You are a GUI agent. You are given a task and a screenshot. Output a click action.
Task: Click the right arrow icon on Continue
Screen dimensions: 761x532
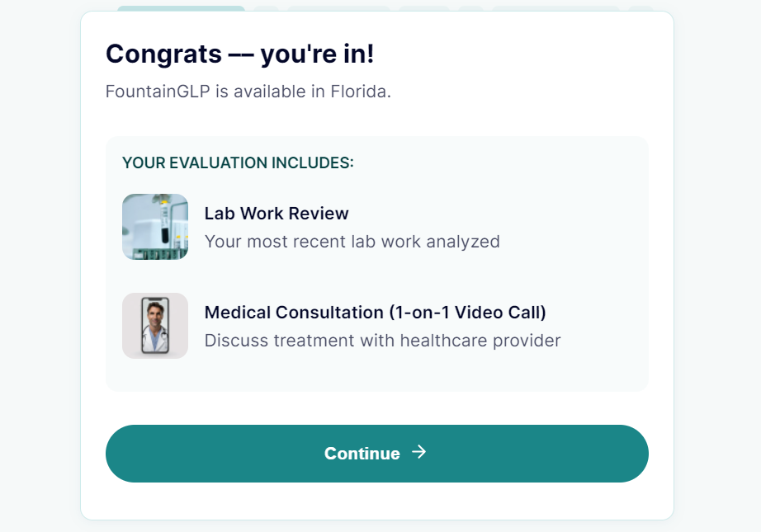tap(419, 452)
